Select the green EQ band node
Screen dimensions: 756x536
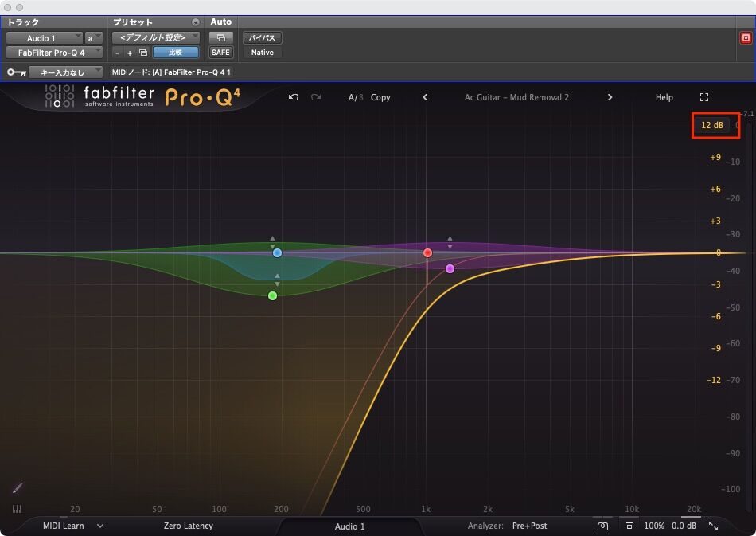(x=272, y=295)
